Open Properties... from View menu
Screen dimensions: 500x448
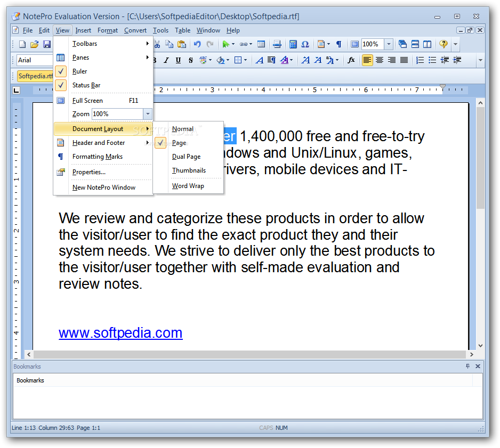tap(103, 172)
